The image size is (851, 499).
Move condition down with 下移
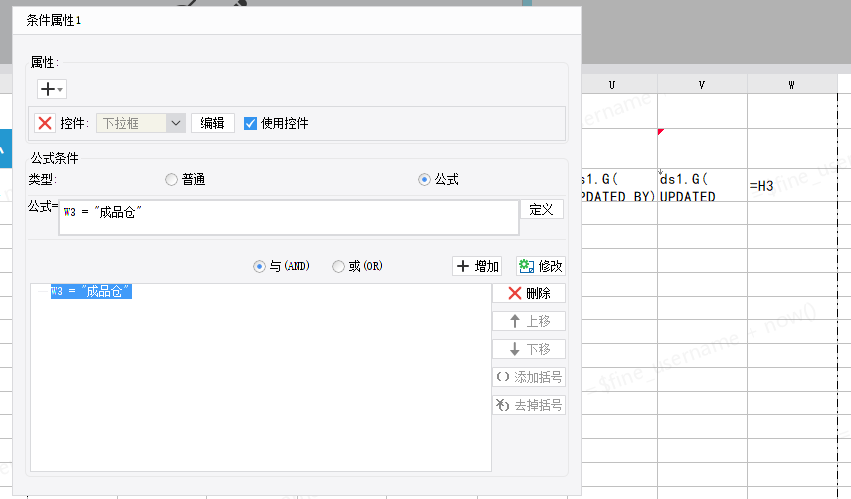(x=529, y=349)
